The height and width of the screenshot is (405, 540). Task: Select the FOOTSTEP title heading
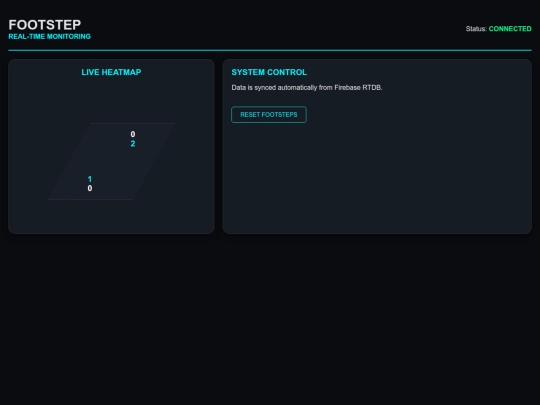click(x=45, y=25)
